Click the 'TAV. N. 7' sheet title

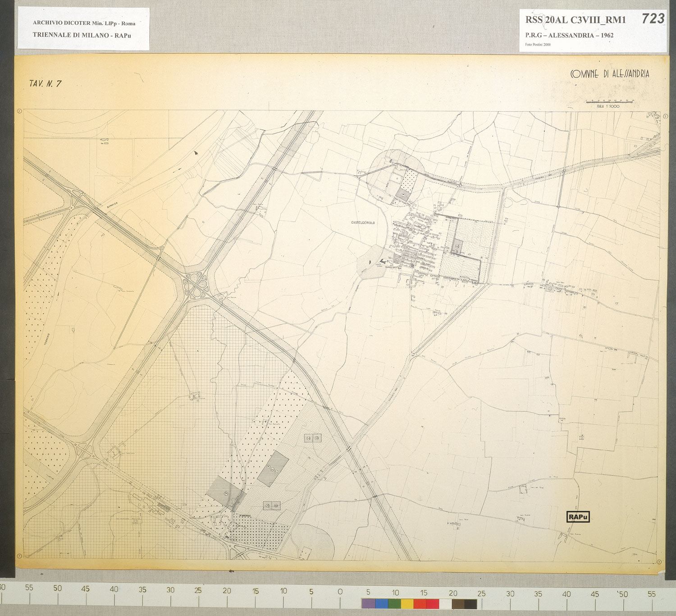[45, 83]
